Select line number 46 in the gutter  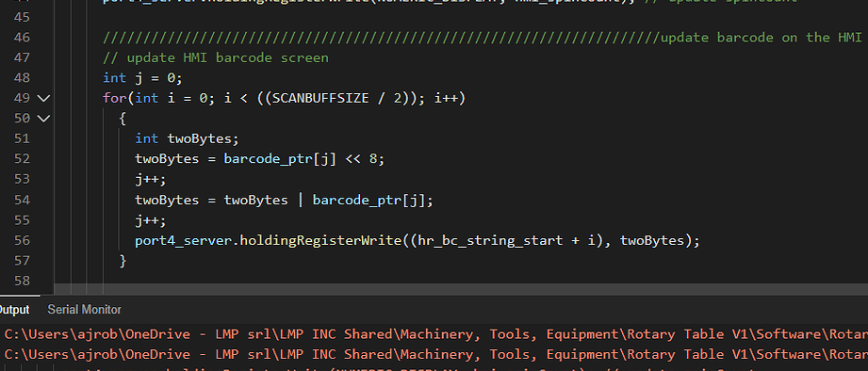pyautogui.click(x=22, y=37)
